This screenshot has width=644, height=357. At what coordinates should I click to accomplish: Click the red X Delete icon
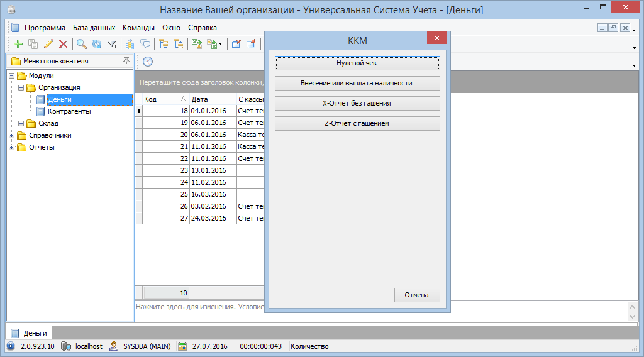click(63, 44)
